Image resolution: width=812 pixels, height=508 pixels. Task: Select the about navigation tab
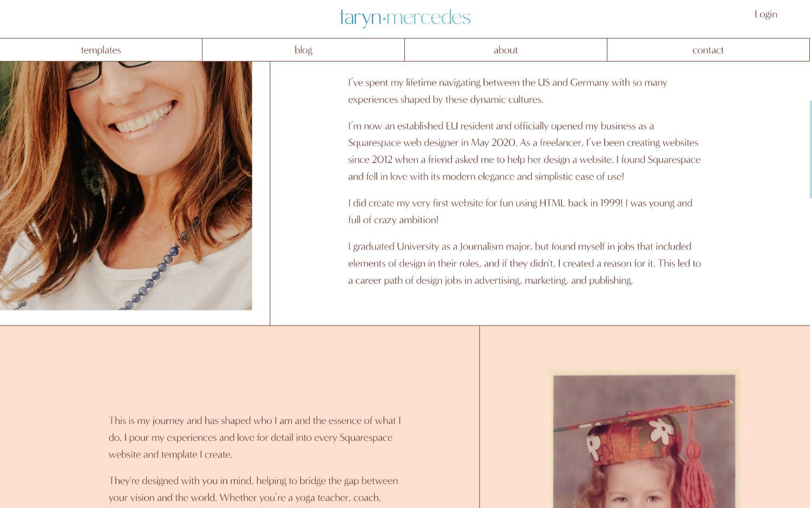click(x=506, y=50)
